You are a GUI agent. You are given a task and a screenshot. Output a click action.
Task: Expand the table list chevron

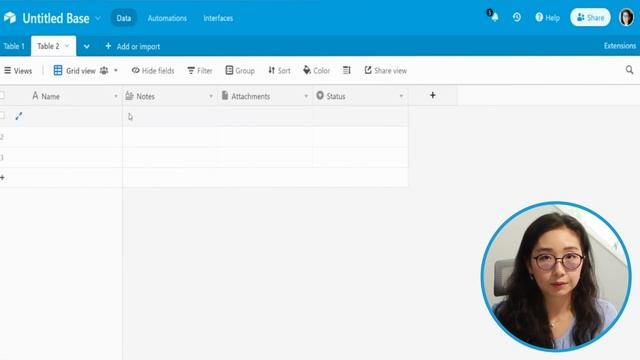click(87, 47)
